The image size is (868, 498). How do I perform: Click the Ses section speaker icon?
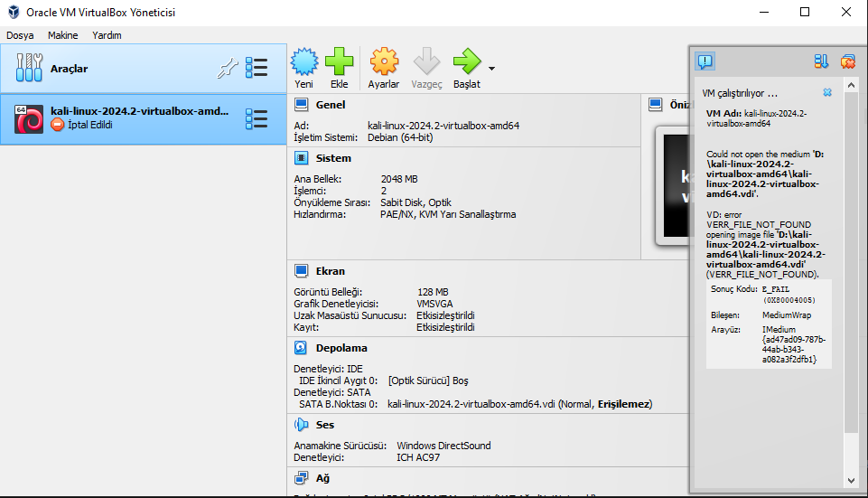click(301, 425)
